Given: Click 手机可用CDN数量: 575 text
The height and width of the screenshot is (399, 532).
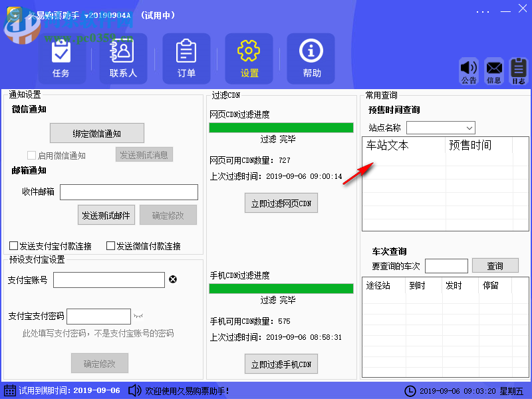Looking at the screenshot, I should [250, 321].
